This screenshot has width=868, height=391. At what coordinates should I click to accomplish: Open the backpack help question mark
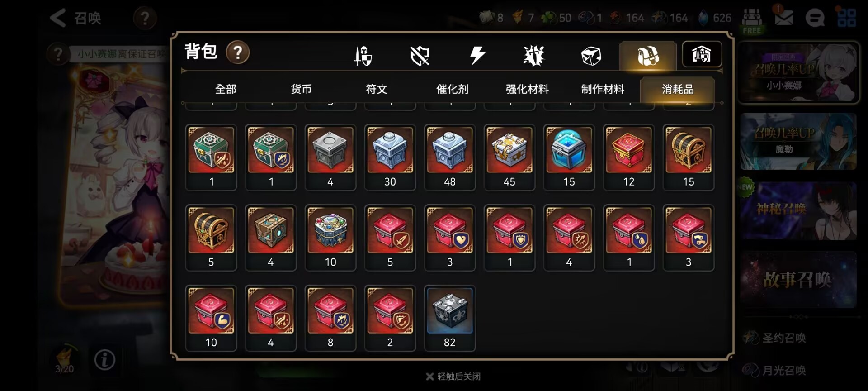point(238,52)
